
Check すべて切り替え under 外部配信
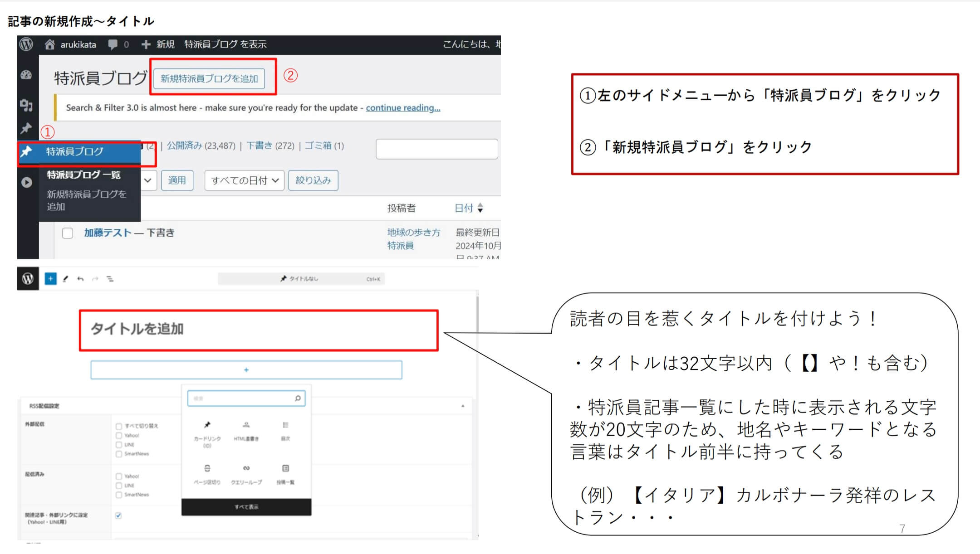(119, 426)
